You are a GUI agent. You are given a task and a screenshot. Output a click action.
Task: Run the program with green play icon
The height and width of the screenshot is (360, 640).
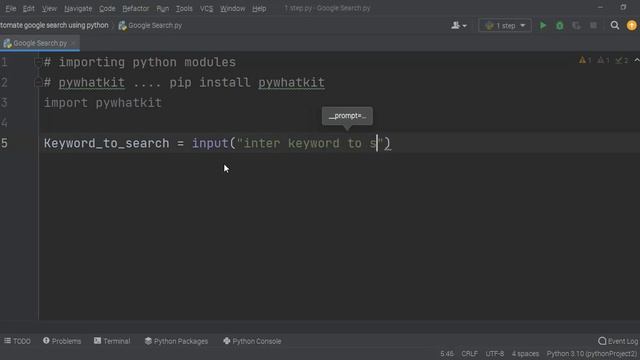pyautogui.click(x=543, y=25)
